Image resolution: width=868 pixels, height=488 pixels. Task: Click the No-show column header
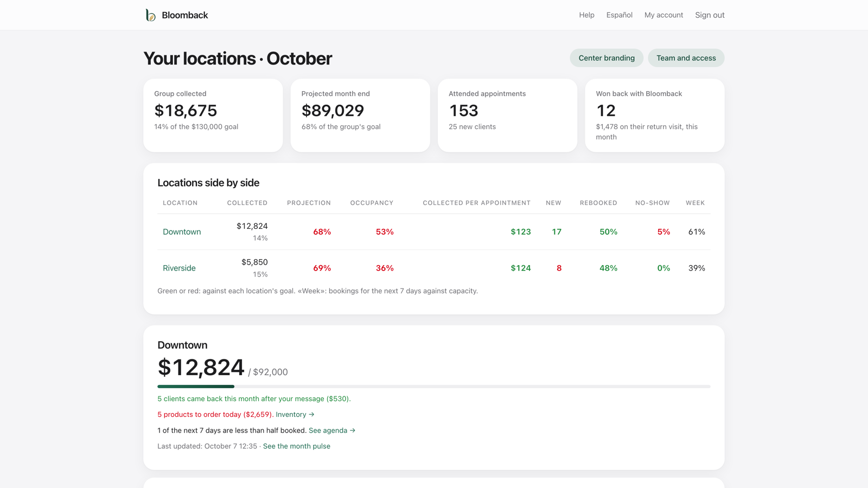[653, 203]
